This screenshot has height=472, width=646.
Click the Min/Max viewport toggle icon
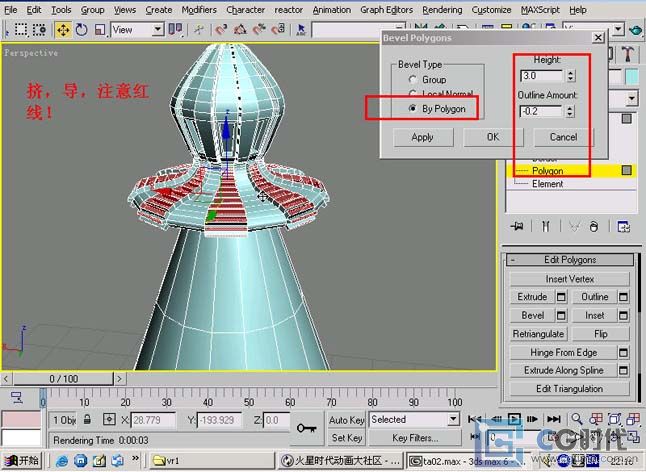[633, 437]
